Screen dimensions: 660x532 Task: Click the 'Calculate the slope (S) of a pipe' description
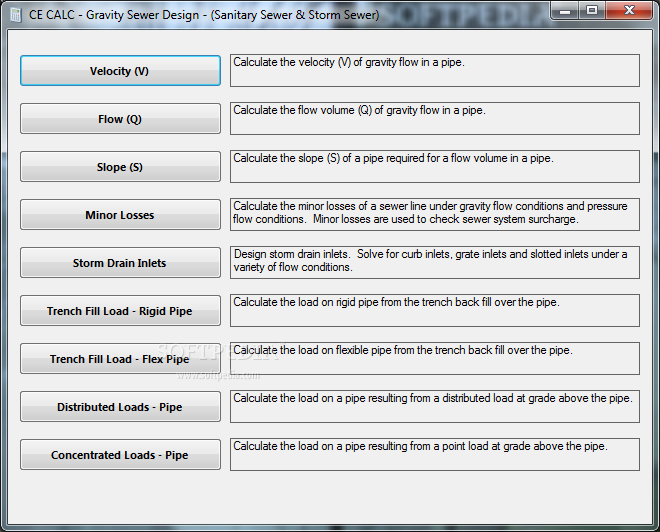coord(435,166)
